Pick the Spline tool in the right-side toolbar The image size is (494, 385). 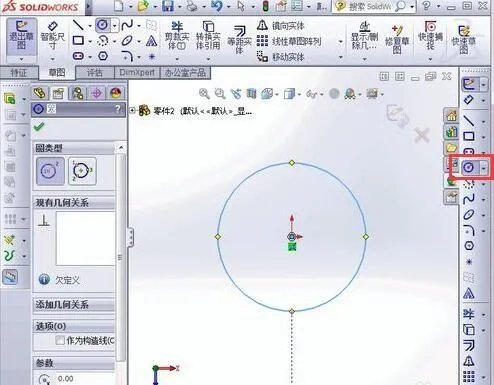pos(469,199)
